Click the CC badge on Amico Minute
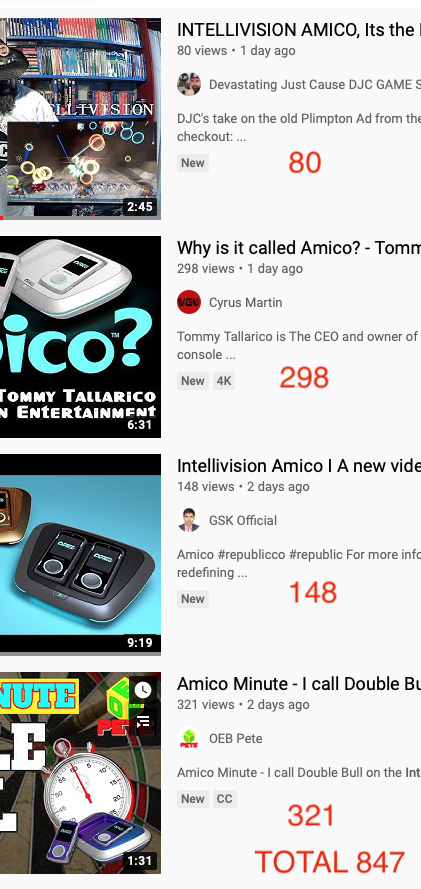Screen dimensions: 421x889 click(224, 799)
